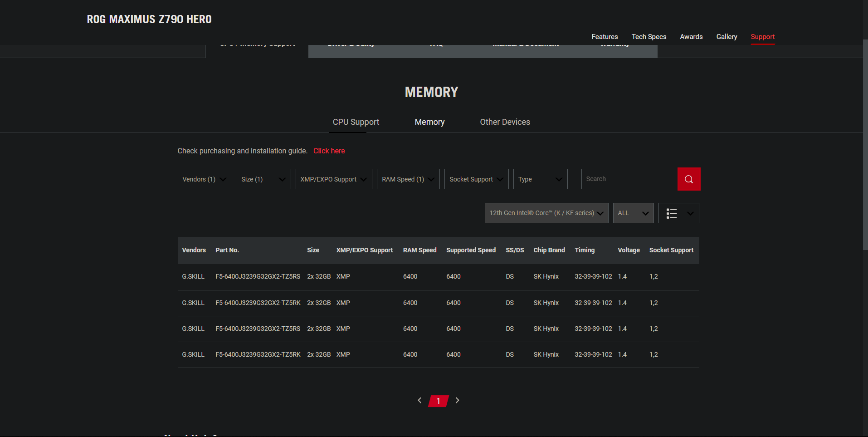The image size is (868, 437).
Task: Expand the Type filter dropdown
Action: click(x=540, y=179)
